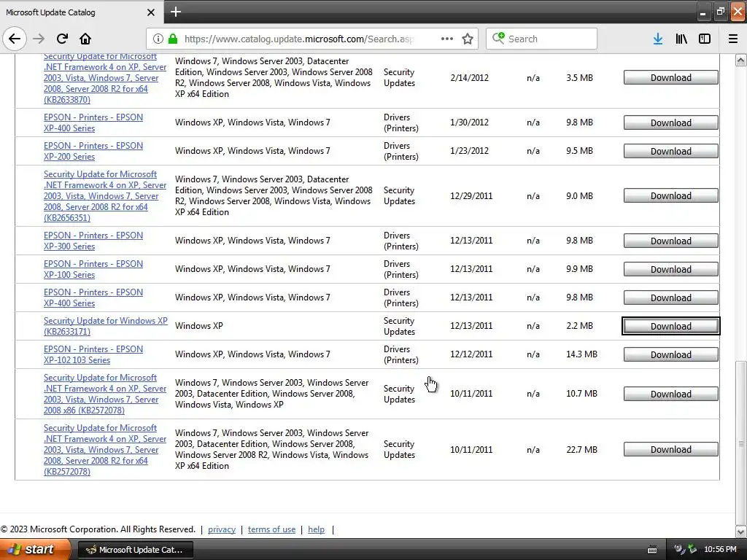Open EPSON XP-300 Series link
The image size is (747, 560).
(93, 241)
